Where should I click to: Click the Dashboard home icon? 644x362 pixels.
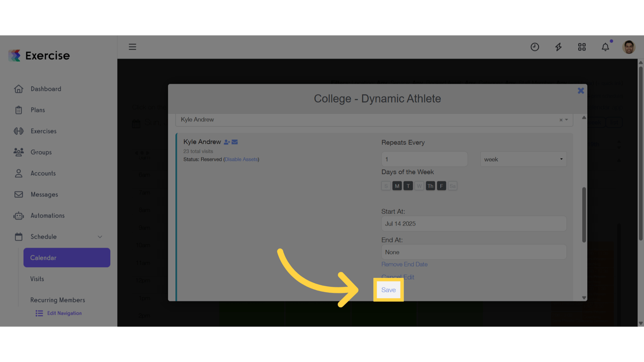tap(18, 89)
